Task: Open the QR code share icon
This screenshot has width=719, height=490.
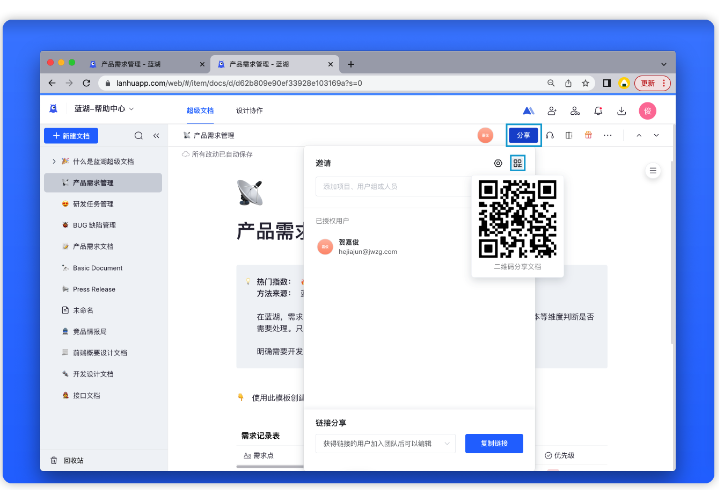Action: pyautogui.click(x=518, y=163)
